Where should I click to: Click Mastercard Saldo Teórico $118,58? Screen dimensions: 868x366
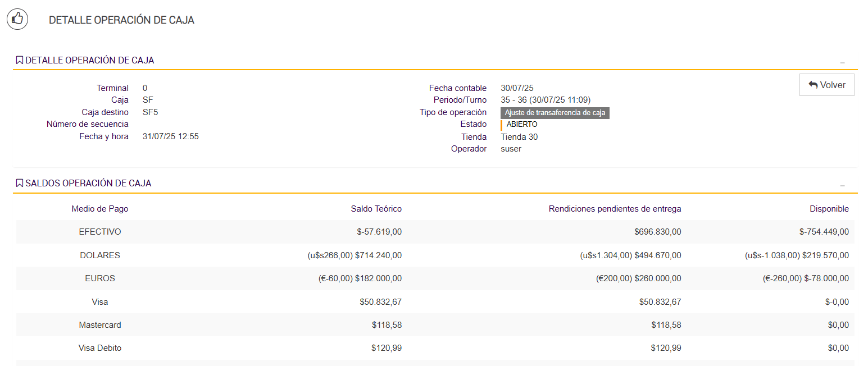pyautogui.click(x=387, y=325)
